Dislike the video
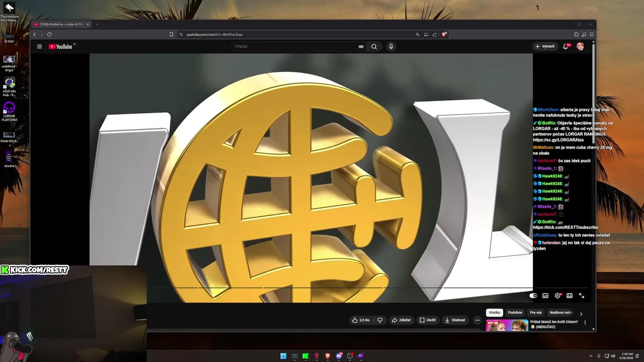The image size is (644, 362). click(380, 320)
